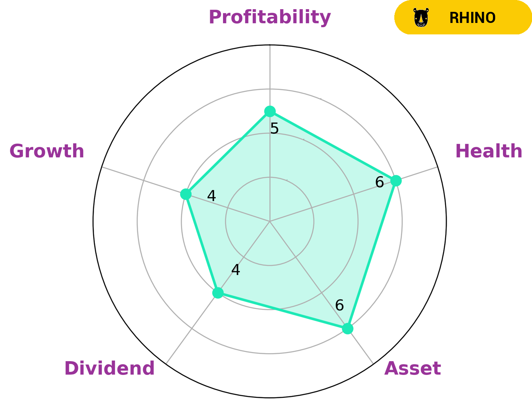This screenshot has height=407, width=532.
Task: Click the Asset data point marker
Action: click(x=347, y=329)
